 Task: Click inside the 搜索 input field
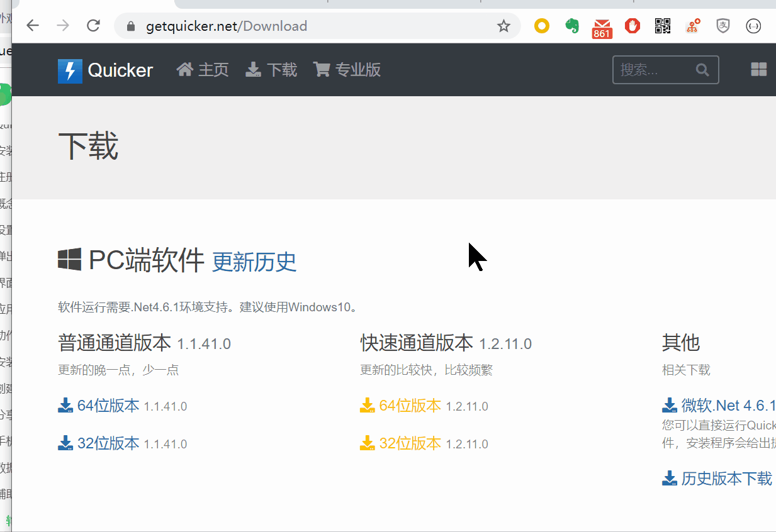[648, 69]
